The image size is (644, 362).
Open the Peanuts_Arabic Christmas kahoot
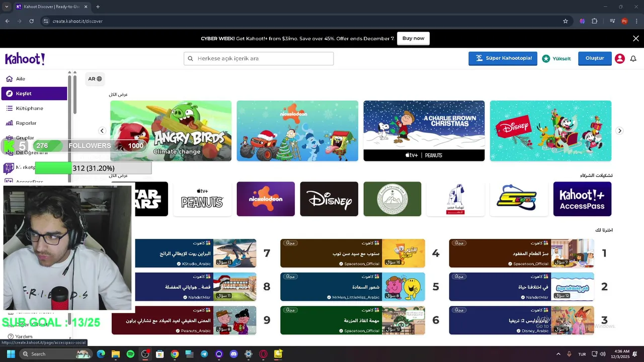184,320
